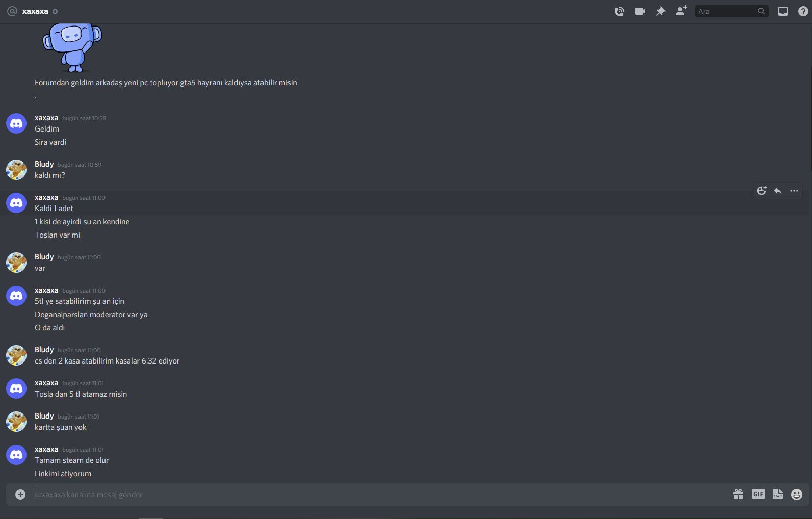Attach a file with the plus button
The width and height of the screenshot is (812, 519).
click(x=19, y=494)
